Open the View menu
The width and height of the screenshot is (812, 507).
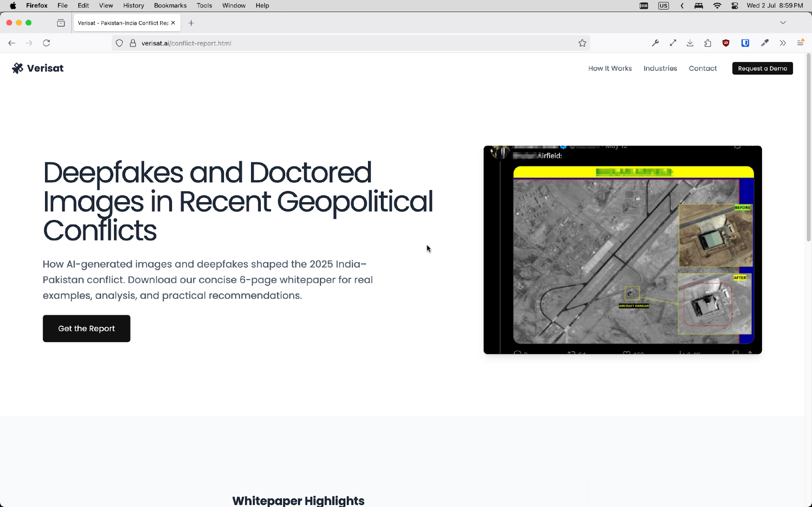click(106, 6)
